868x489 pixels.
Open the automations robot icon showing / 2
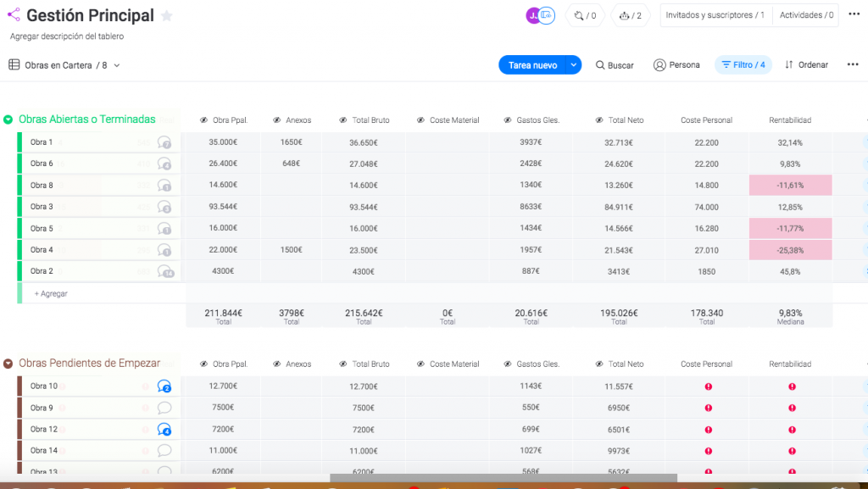632,15
